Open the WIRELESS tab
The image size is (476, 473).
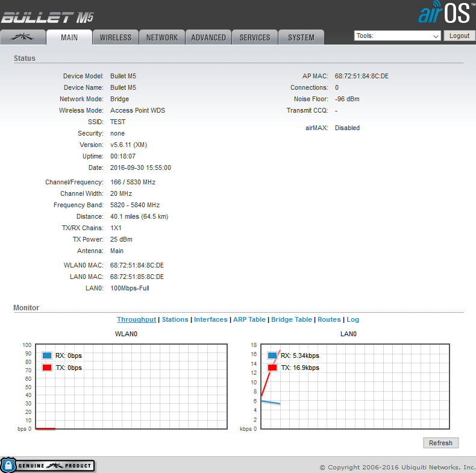116,37
